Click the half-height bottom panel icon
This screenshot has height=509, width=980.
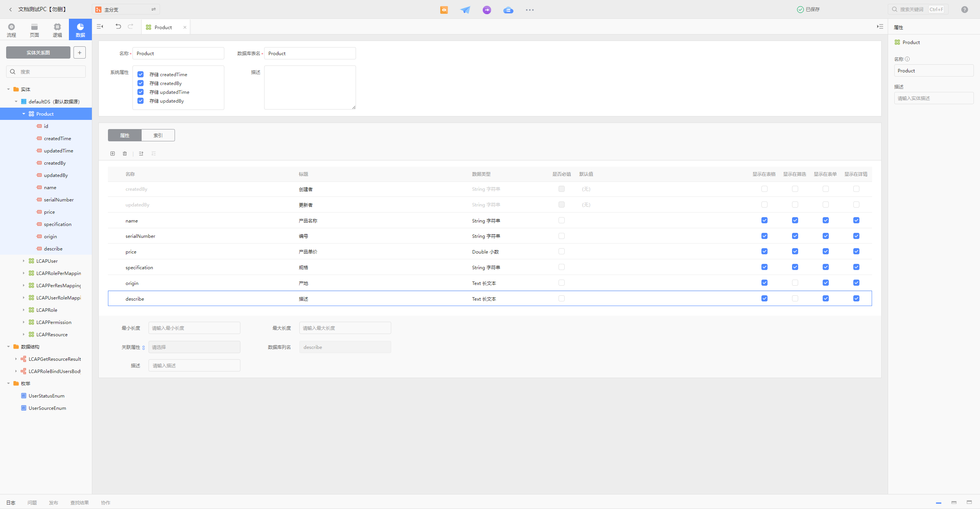click(x=954, y=502)
